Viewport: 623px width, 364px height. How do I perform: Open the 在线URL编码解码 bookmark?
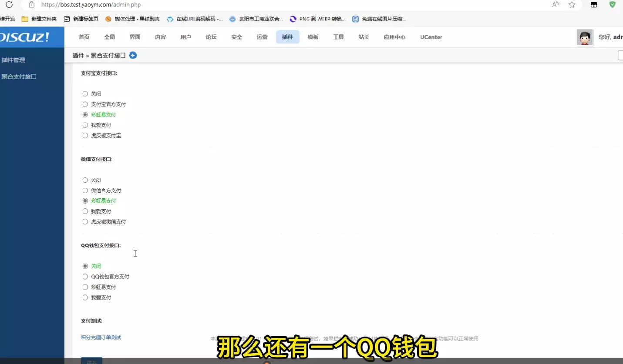pyautogui.click(x=195, y=19)
